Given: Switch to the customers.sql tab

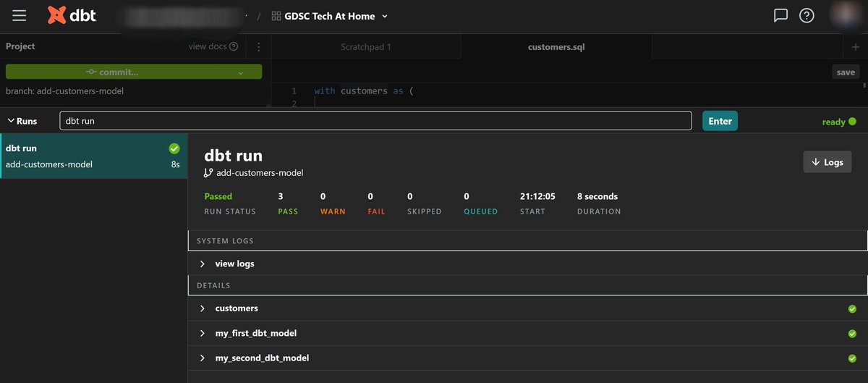Looking at the screenshot, I should tap(556, 47).
